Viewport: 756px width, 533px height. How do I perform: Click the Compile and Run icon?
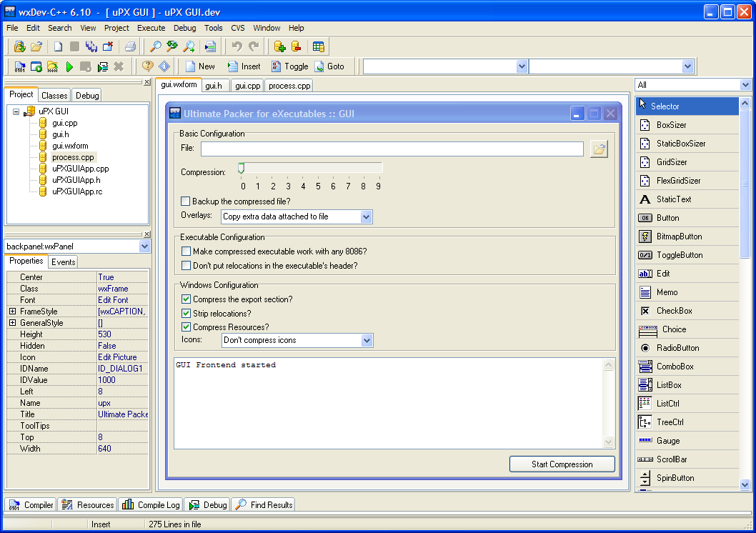coord(53,66)
